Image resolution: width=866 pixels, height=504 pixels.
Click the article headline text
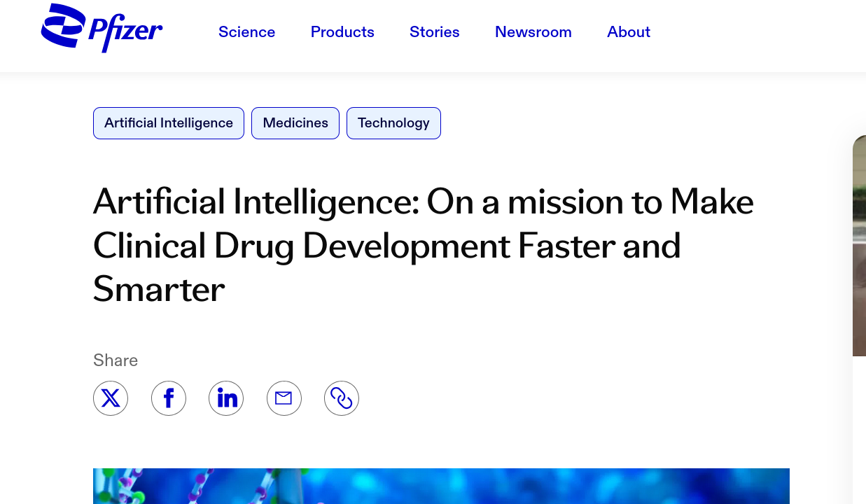coord(424,245)
